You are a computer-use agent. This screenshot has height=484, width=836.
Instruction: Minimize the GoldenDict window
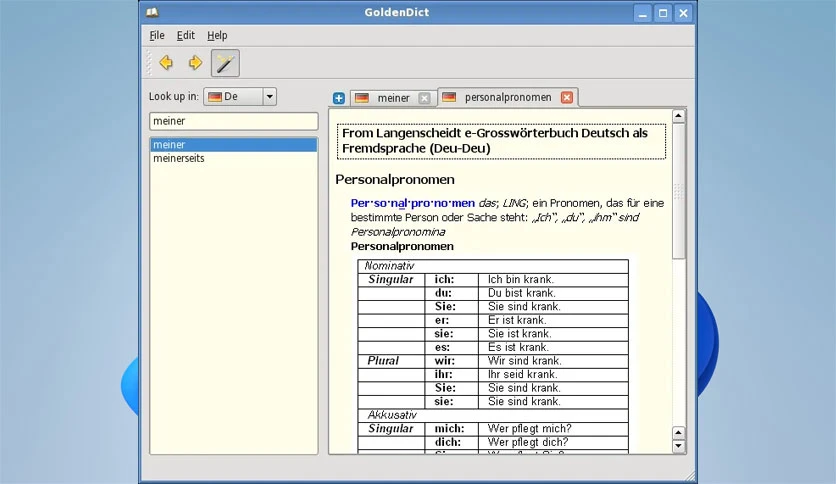642,13
